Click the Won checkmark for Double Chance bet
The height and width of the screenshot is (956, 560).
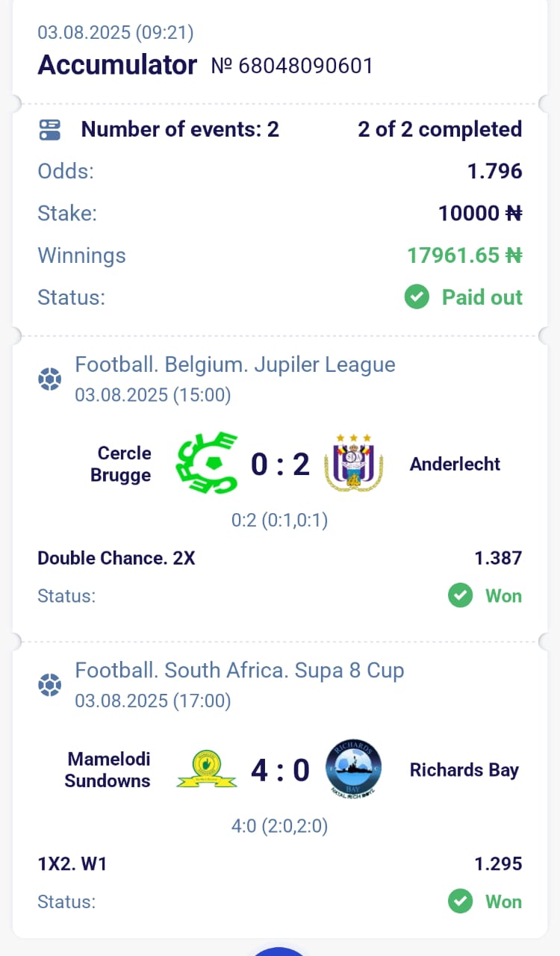tap(460, 596)
